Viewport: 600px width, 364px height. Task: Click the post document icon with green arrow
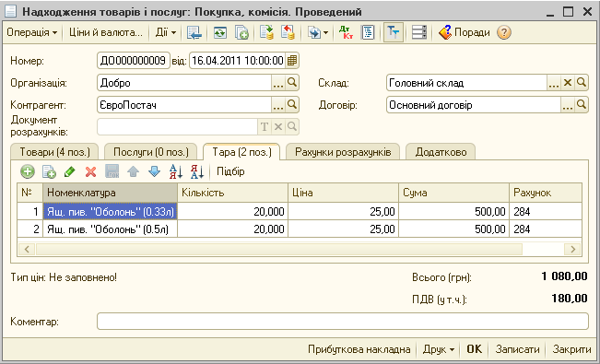coord(266,32)
